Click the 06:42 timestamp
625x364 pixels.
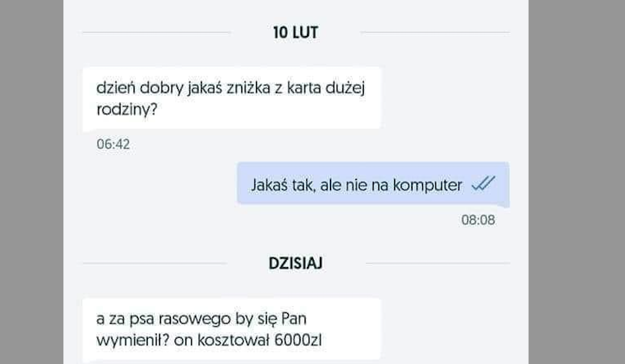click(x=113, y=144)
